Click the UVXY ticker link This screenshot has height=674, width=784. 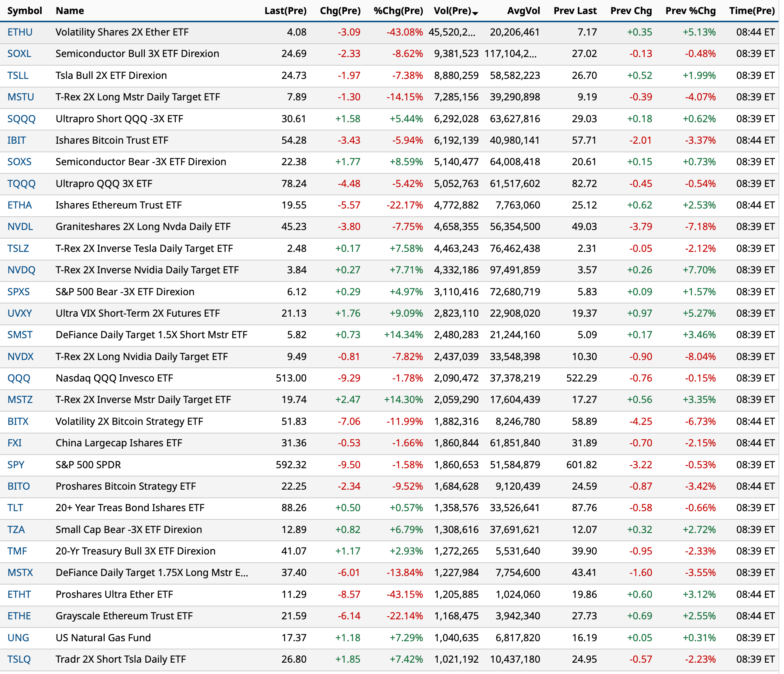point(20,314)
